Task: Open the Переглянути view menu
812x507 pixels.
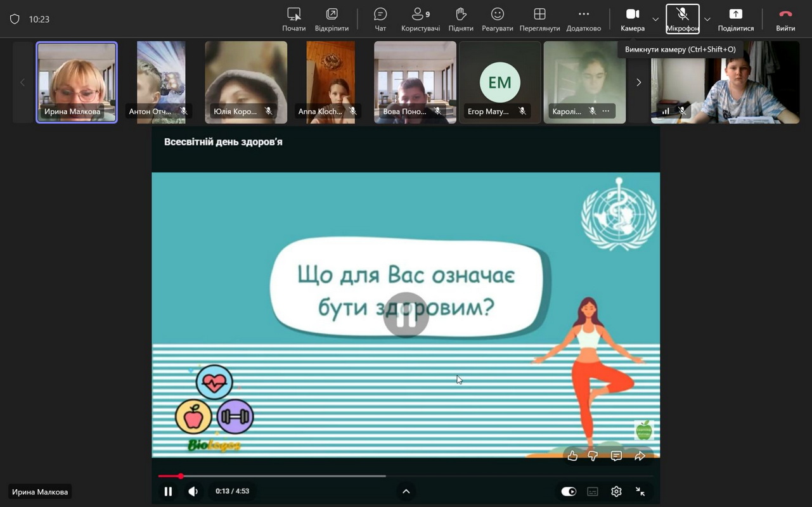Action: [x=539, y=19]
